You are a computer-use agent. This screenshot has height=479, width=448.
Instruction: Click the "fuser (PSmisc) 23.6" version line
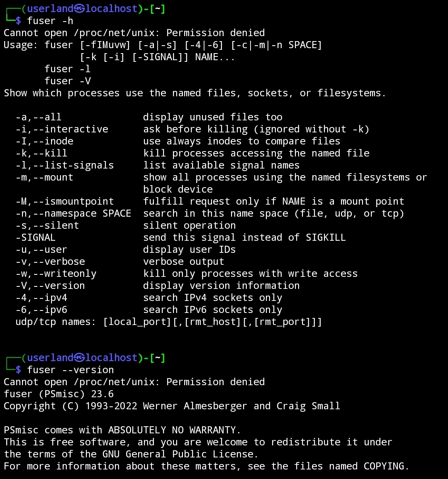(58, 394)
